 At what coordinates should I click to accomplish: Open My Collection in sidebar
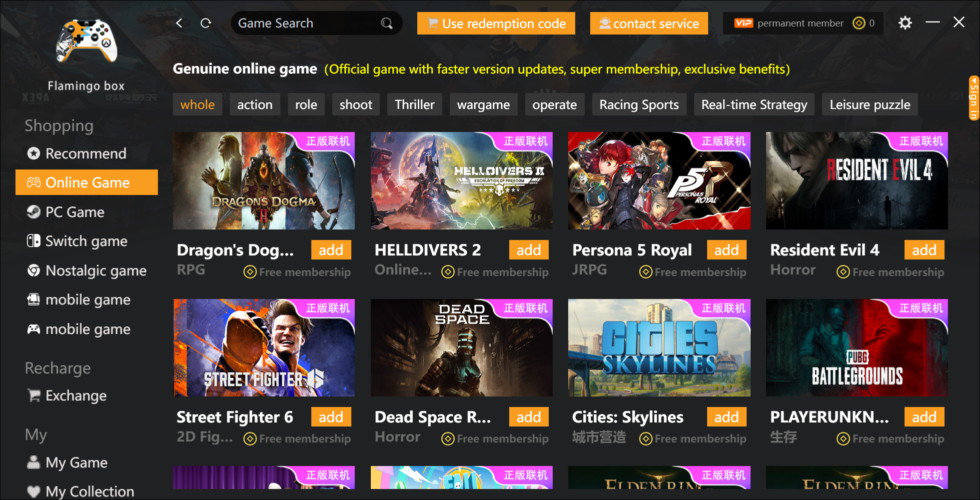[86, 491]
